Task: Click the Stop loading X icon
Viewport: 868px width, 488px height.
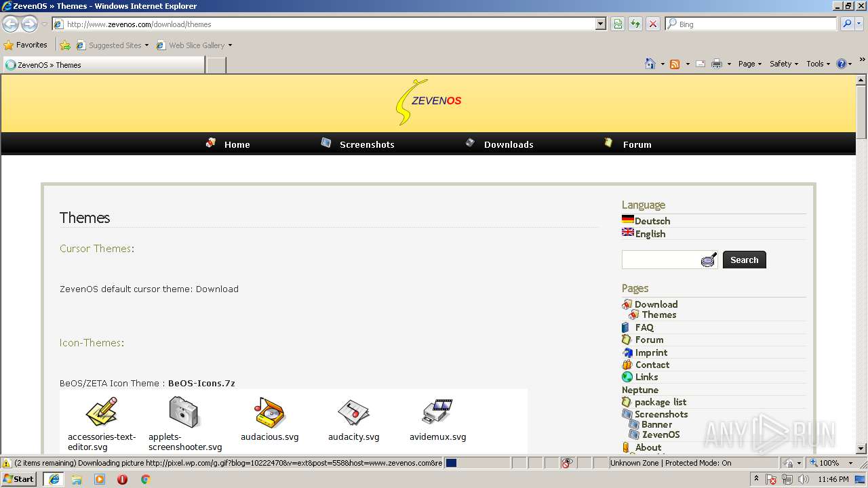Action: [x=652, y=24]
